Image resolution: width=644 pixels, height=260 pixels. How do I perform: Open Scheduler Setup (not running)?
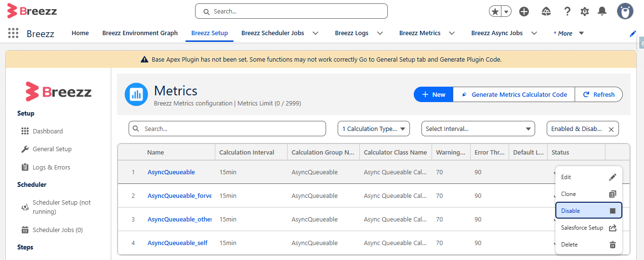pos(62,207)
